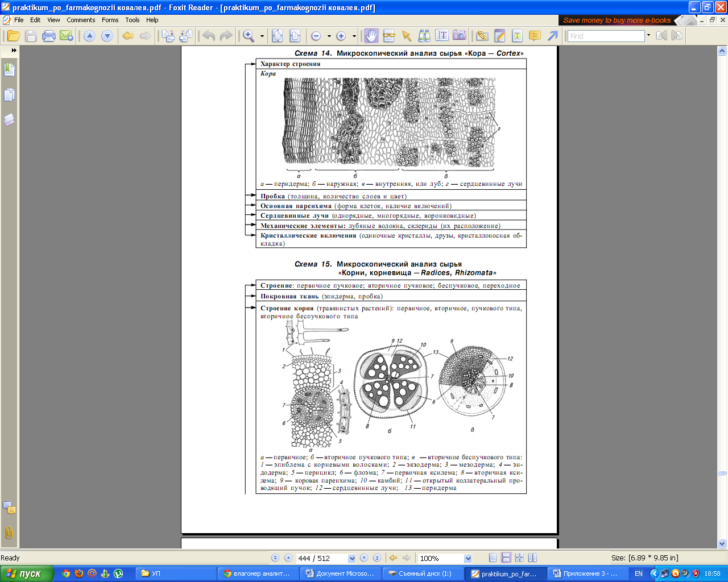Open the Comments panel in sidebar
This screenshot has height=582, width=728.
(x=9, y=508)
